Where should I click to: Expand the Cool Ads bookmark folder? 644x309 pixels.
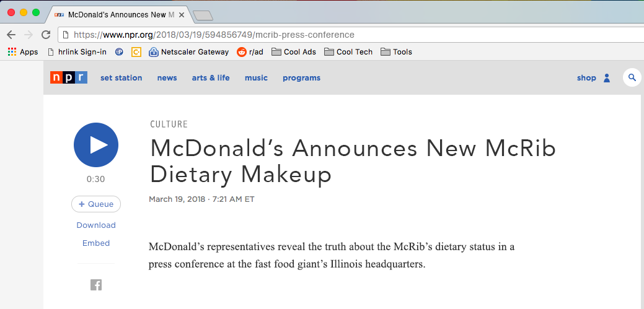294,51
